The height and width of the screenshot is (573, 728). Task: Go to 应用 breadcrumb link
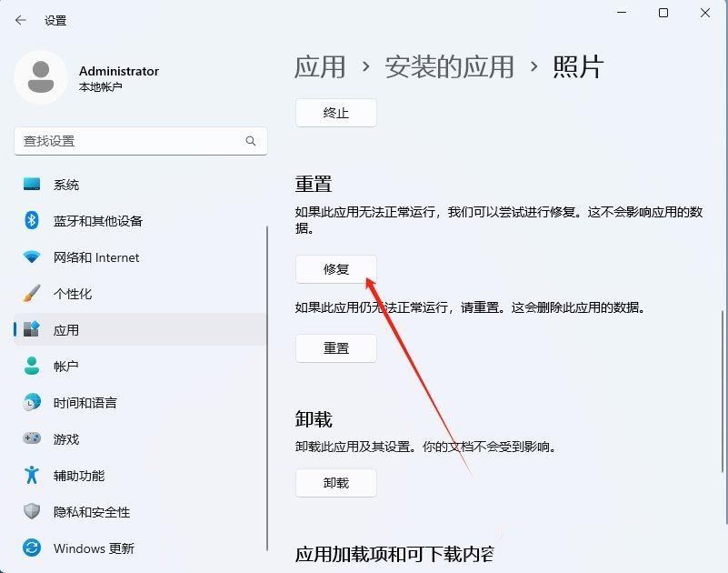[x=320, y=66]
